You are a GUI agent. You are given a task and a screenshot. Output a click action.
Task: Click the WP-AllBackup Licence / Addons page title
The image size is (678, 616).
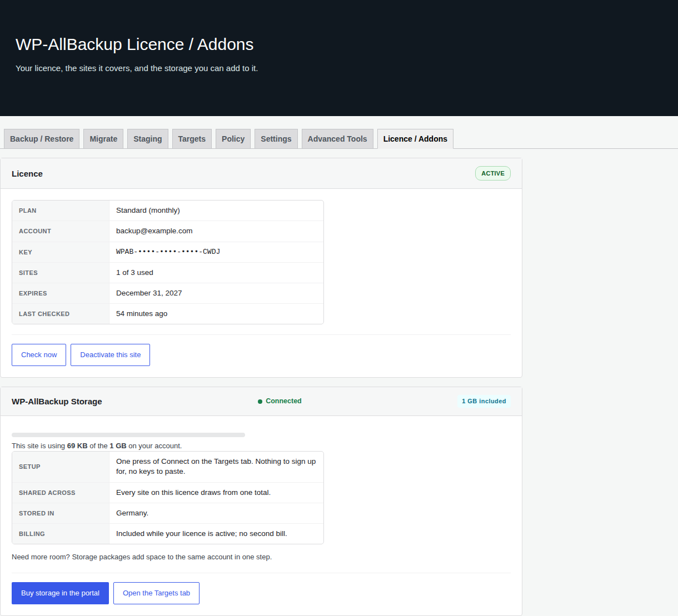[134, 44]
